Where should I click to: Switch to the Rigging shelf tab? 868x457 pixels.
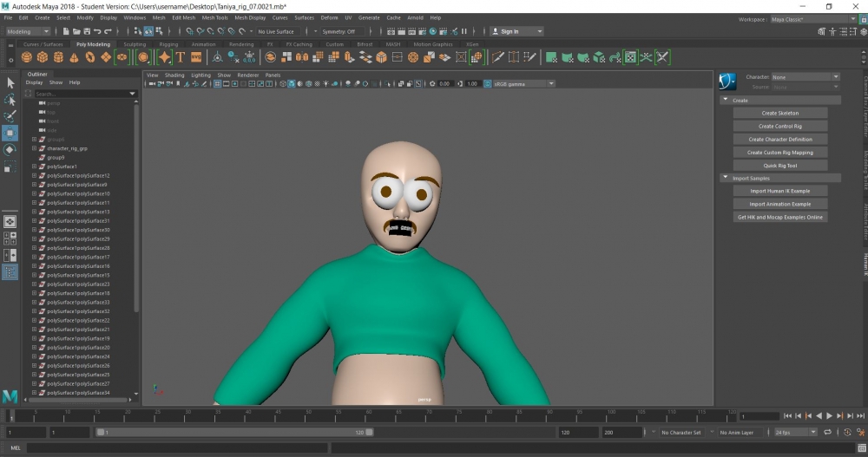(168, 44)
